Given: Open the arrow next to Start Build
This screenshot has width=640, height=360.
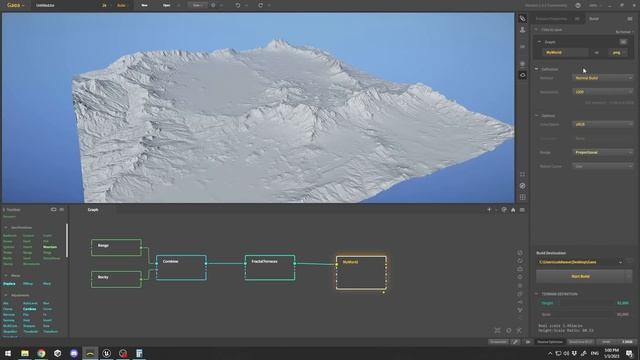Looking at the screenshot, I should click(629, 276).
